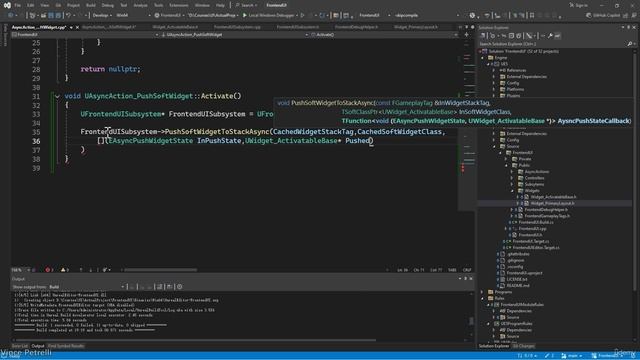Screen dimensions: 640x360
Task: Open the UAsyncAction_PushSoftWidget class dropdown
Action: 235,35
